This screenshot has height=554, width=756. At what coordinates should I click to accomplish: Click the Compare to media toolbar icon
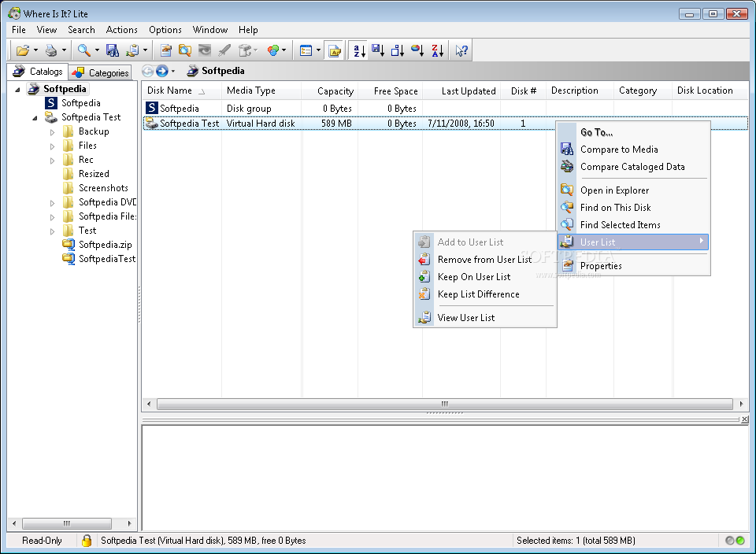(113, 50)
